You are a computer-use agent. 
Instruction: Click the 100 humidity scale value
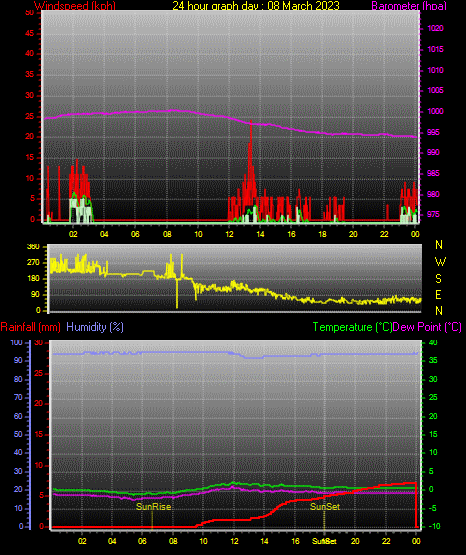[17, 343]
